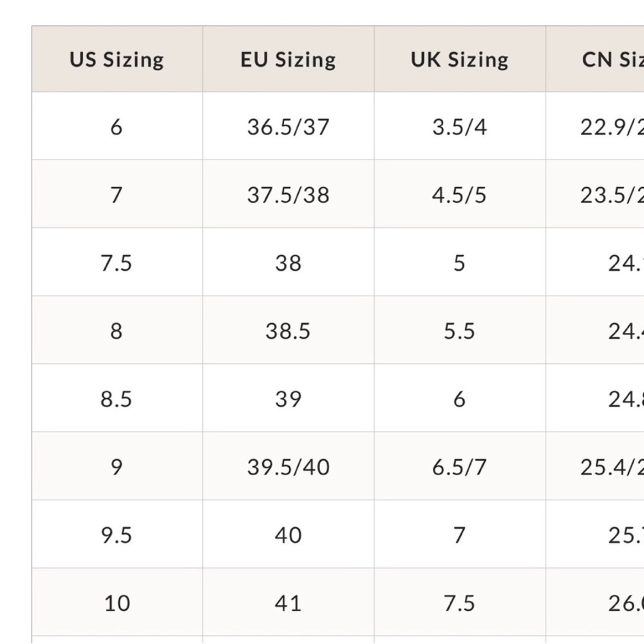644x644 pixels.
Task: Click the CN Sizing column header
Action: [612, 60]
